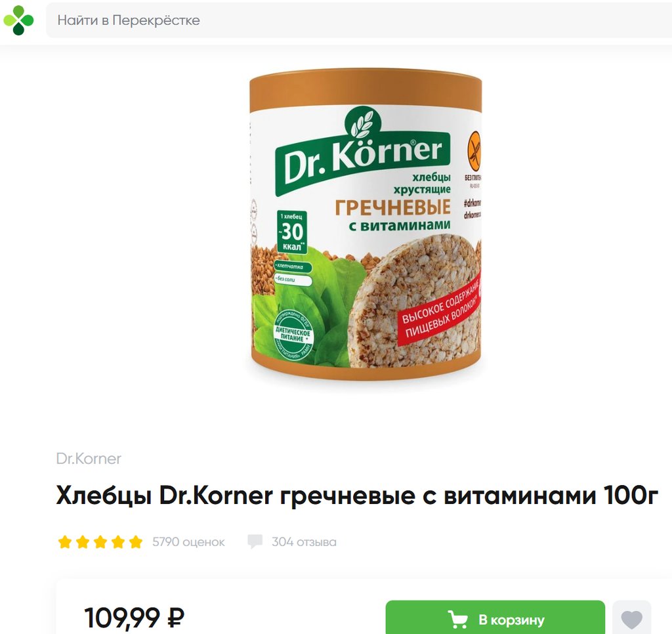Click the shopping cart icon inside the green button

458,620
